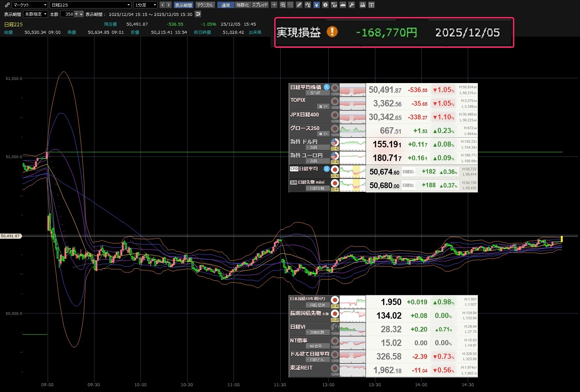Enable 指数化 indexed chart mode
This screenshot has width=580, height=392.
tap(243, 5)
